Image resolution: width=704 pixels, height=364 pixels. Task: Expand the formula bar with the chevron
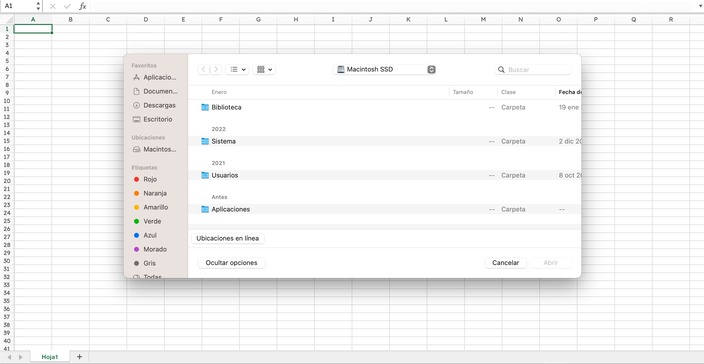[700, 6]
